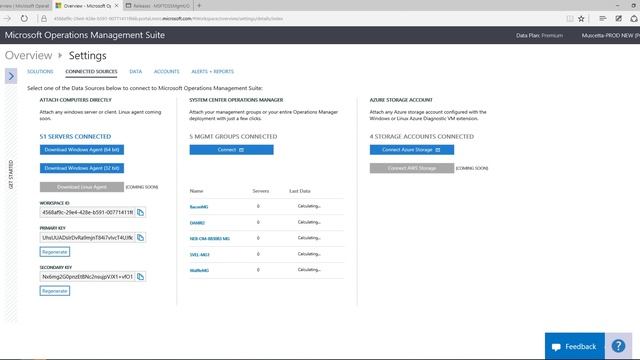Regenerate the secondary key
This screenshot has width=640, height=360.
coord(55,291)
